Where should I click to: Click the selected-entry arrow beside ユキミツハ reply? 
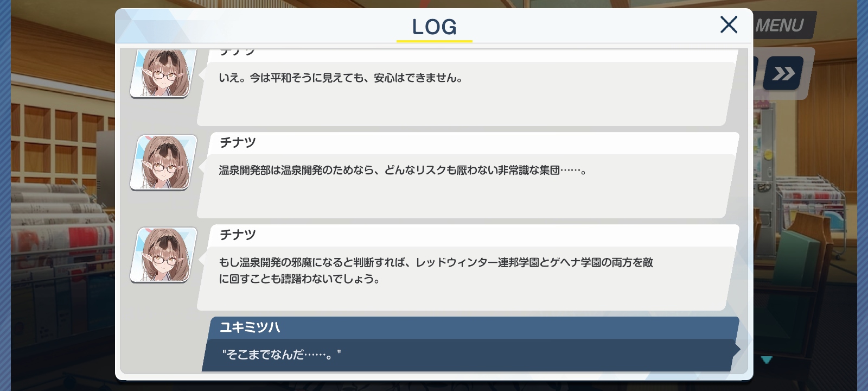[736, 350]
